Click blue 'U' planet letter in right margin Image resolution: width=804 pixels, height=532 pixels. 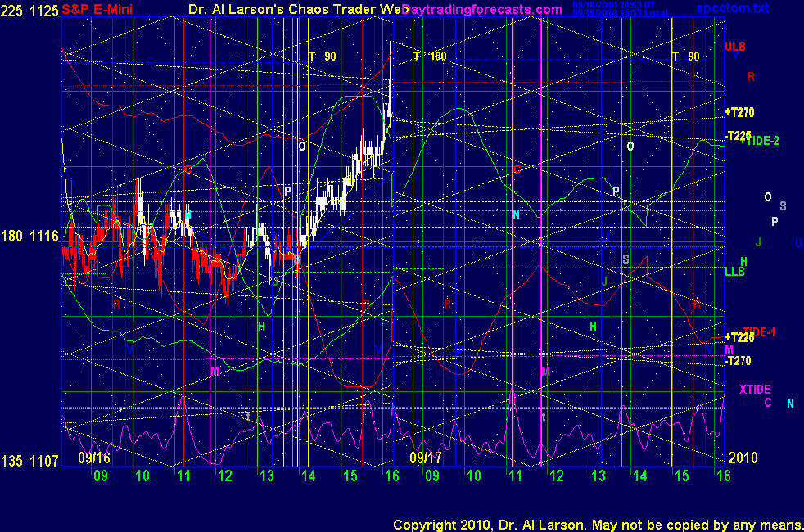click(798, 242)
